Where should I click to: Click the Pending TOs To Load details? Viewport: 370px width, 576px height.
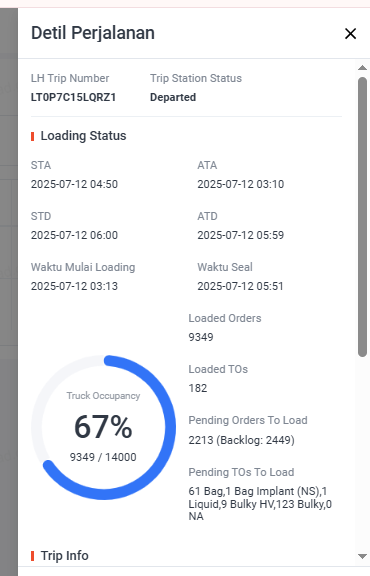click(260, 504)
